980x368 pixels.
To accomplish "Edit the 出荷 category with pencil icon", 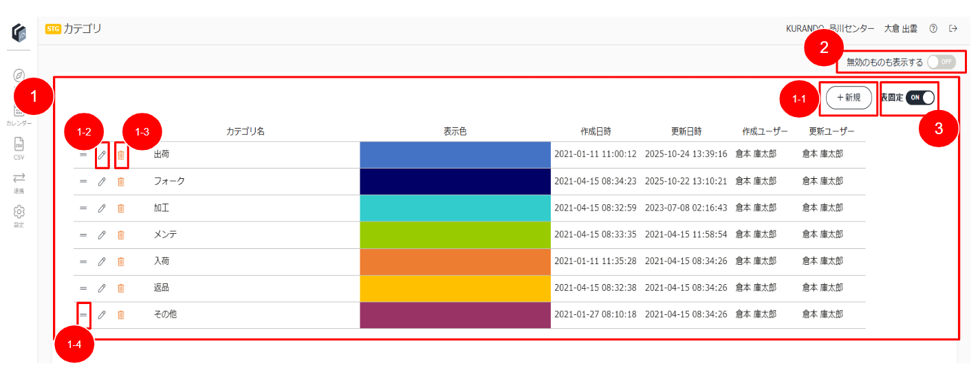I will pyautogui.click(x=102, y=155).
